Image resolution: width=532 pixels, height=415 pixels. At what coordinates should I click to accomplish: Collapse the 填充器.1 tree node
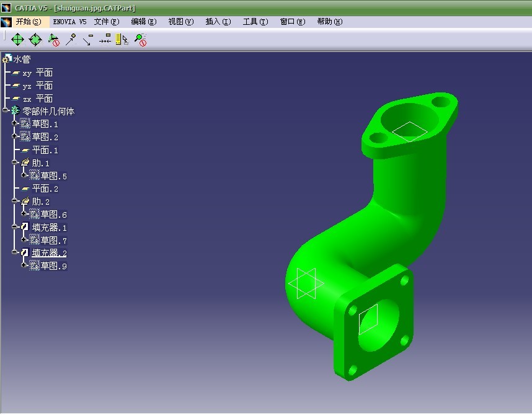tap(15, 227)
